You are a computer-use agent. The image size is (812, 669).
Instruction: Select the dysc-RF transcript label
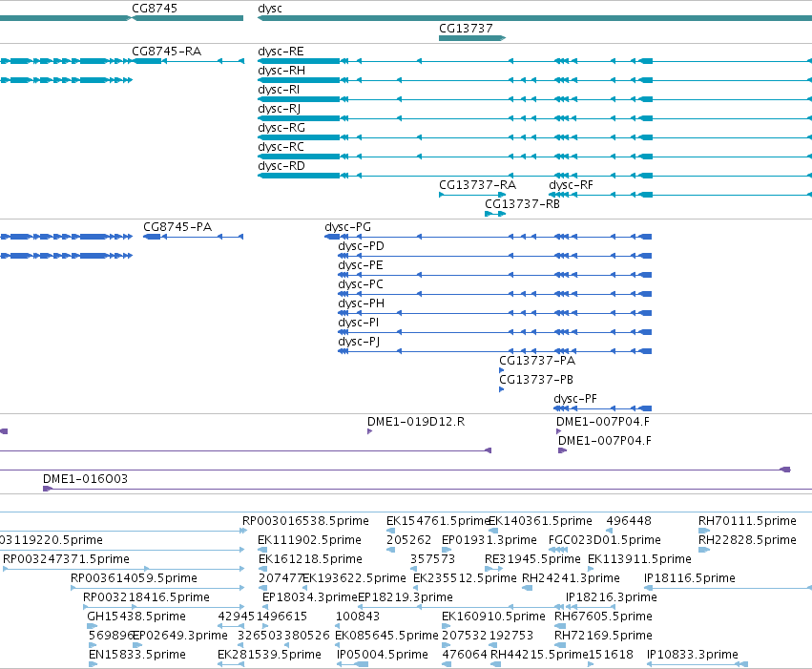click(571, 185)
